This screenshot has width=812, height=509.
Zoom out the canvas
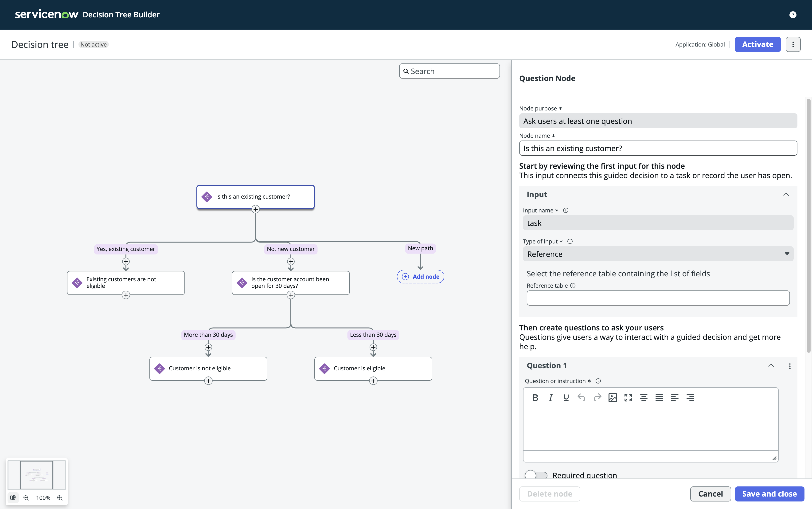click(x=26, y=498)
